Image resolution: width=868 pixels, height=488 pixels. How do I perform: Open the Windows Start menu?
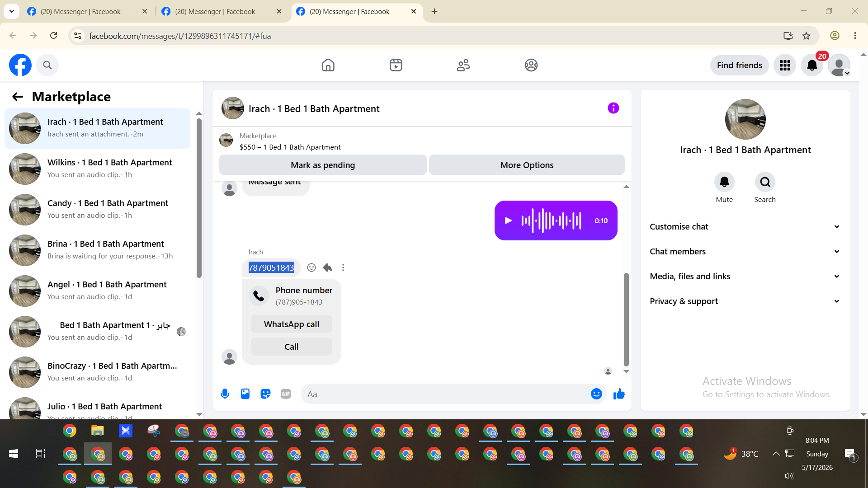pos(14,454)
